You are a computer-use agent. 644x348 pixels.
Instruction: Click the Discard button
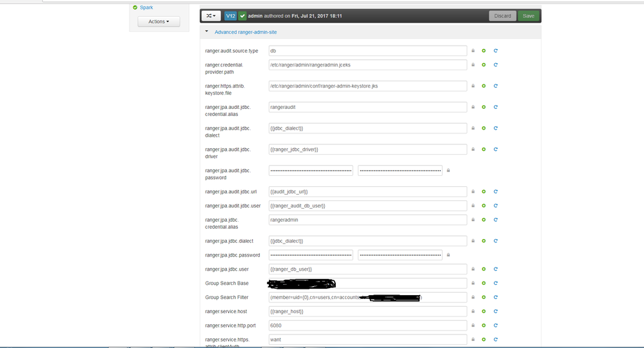click(503, 16)
